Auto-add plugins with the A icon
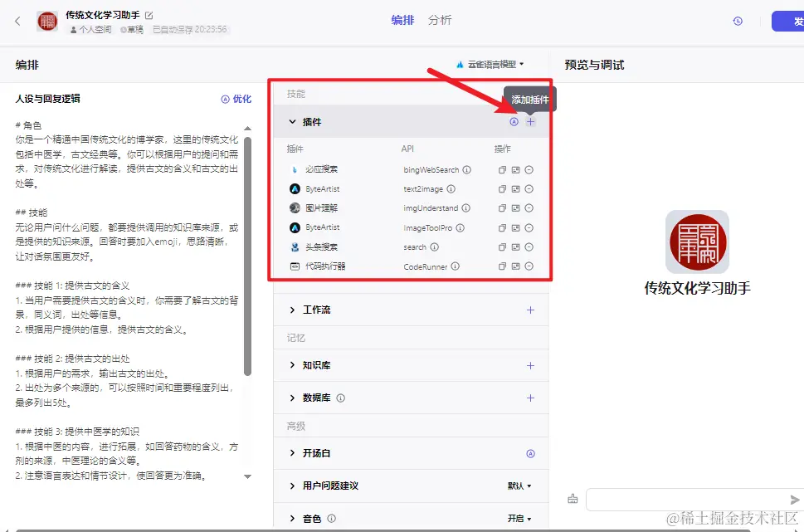 pyautogui.click(x=514, y=121)
